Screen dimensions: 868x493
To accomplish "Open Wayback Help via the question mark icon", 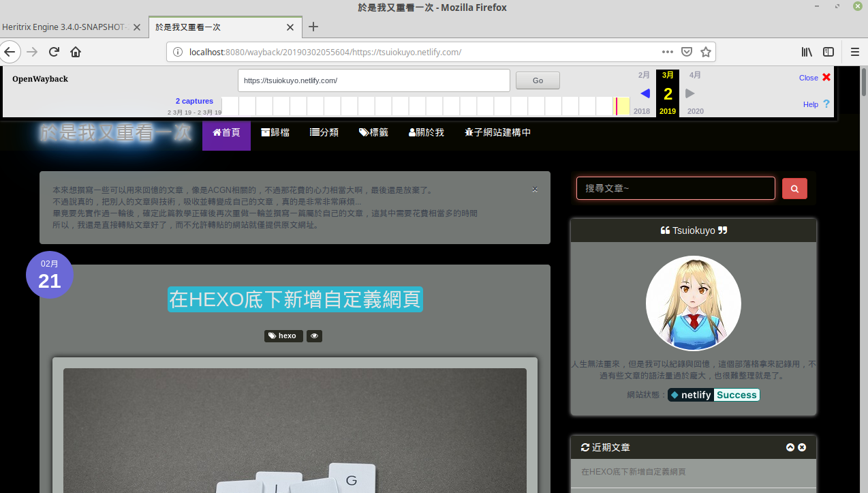I will [825, 104].
